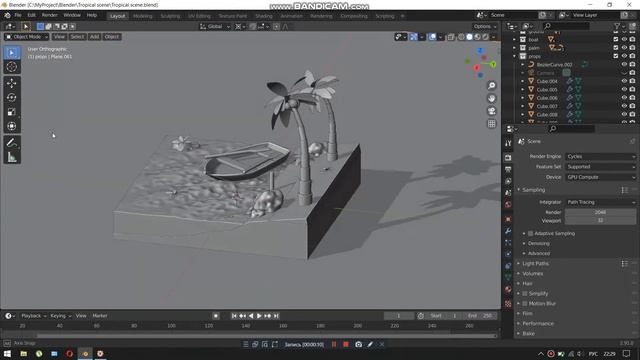Image resolution: width=640 pixels, height=360 pixels.
Task: Play animation forward in timeline
Action: click(x=259, y=316)
